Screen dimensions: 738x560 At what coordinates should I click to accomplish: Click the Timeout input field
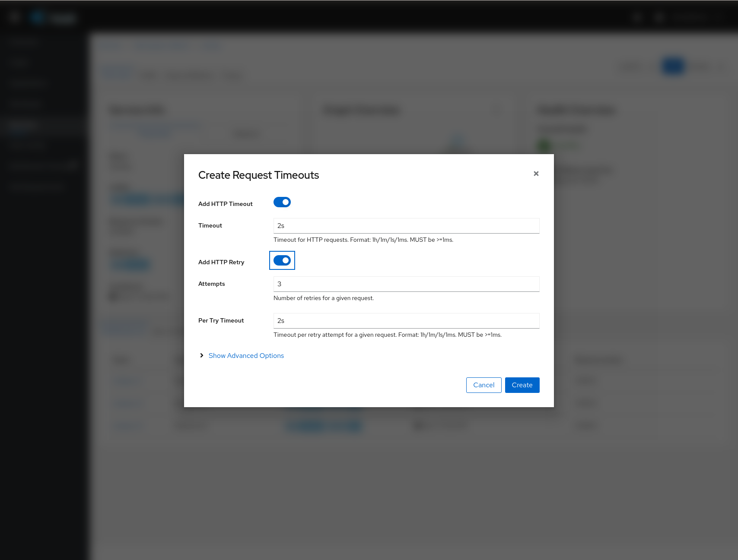coord(406,226)
